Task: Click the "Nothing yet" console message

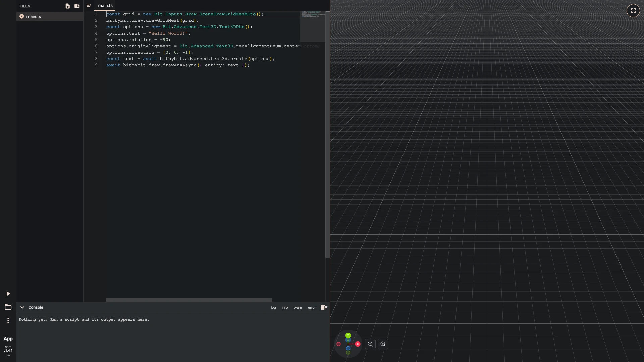Action: (84, 320)
